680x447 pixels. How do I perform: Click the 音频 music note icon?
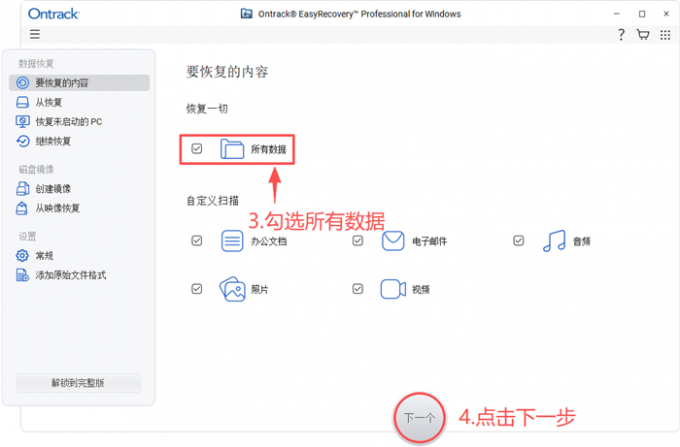554,241
